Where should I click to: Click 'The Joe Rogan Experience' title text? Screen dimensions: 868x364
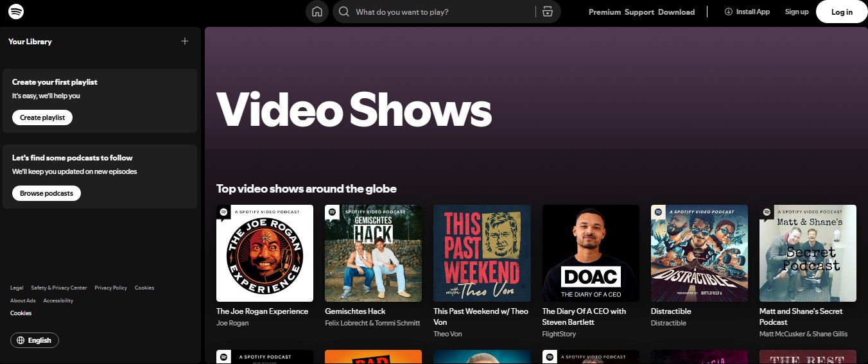[262, 311]
